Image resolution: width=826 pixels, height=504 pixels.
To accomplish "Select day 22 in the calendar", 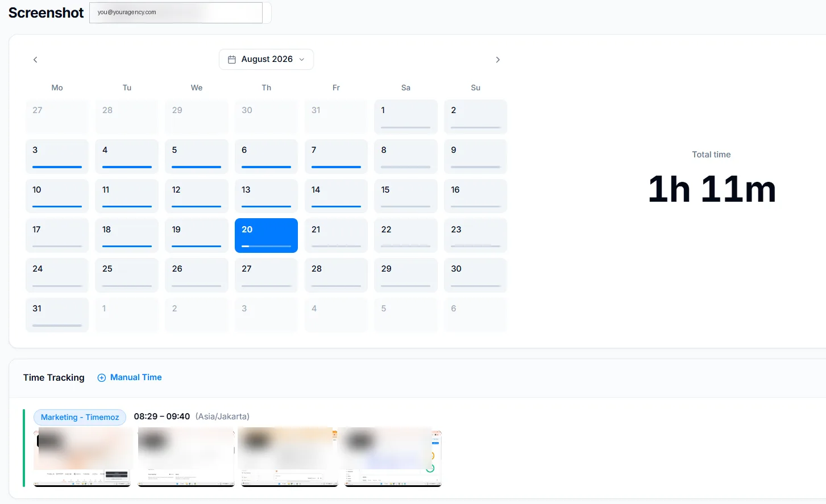I will (406, 235).
